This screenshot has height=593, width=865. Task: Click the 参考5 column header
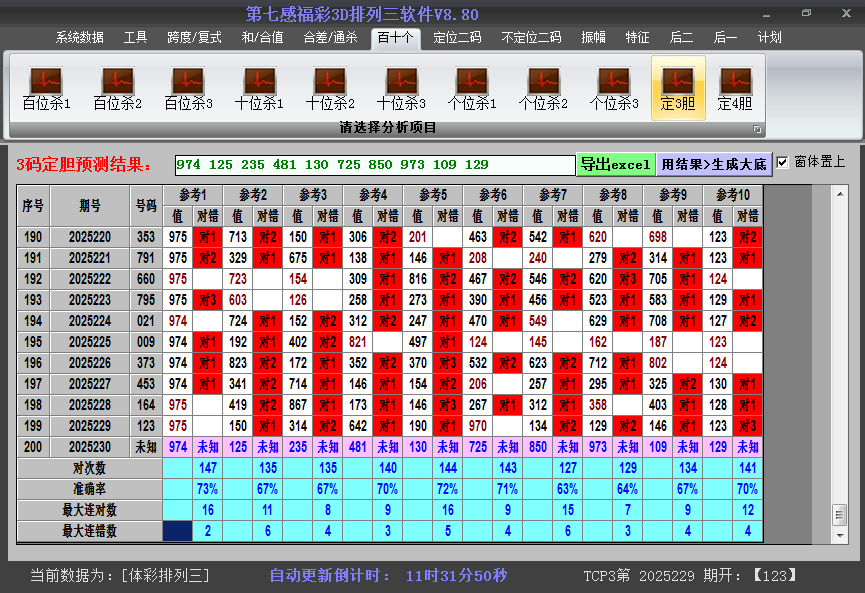tap(432, 194)
